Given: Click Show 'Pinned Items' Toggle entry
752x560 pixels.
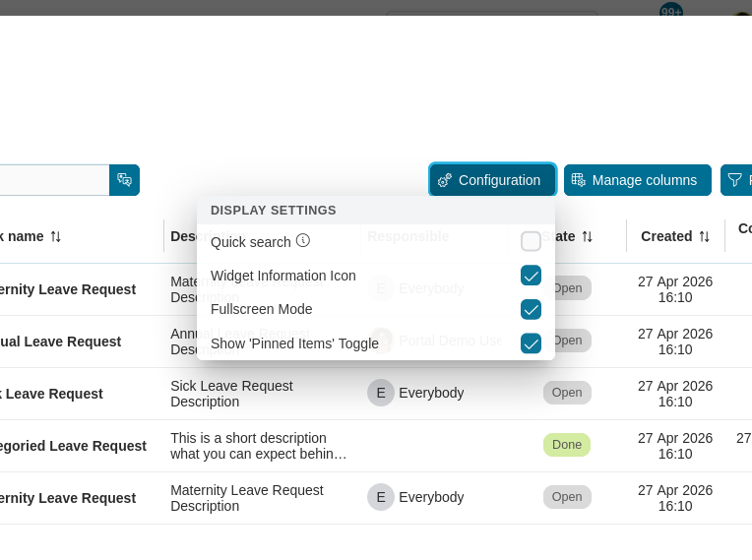Looking at the screenshot, I should click(376, 343).
